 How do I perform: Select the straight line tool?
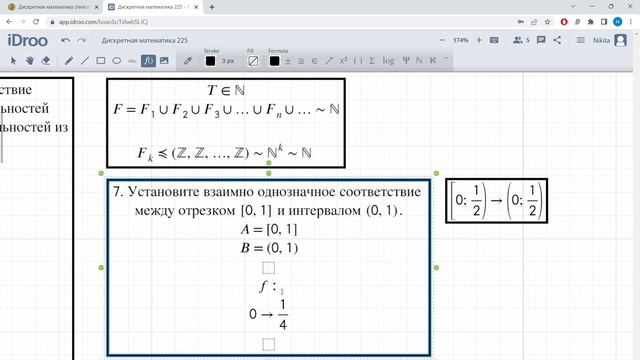(84, 61)
